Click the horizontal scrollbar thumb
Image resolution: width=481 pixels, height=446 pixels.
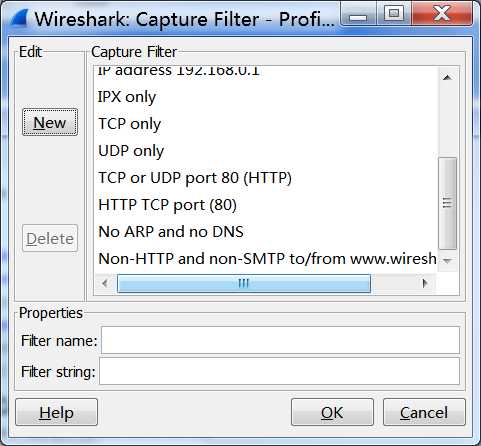pos(244,283)
